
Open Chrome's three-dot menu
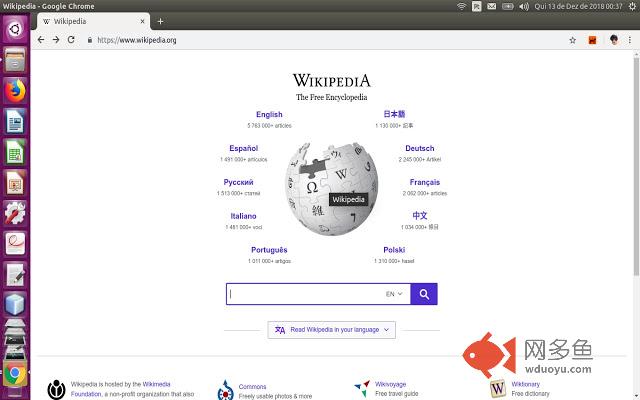[630, 40]
